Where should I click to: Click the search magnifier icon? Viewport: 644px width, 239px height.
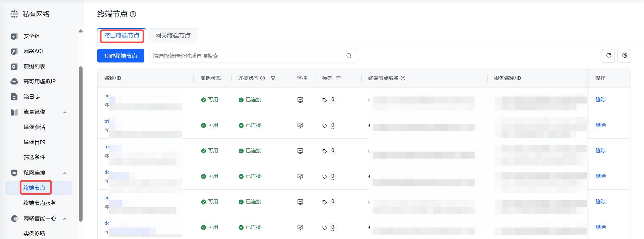click(349, 56)
